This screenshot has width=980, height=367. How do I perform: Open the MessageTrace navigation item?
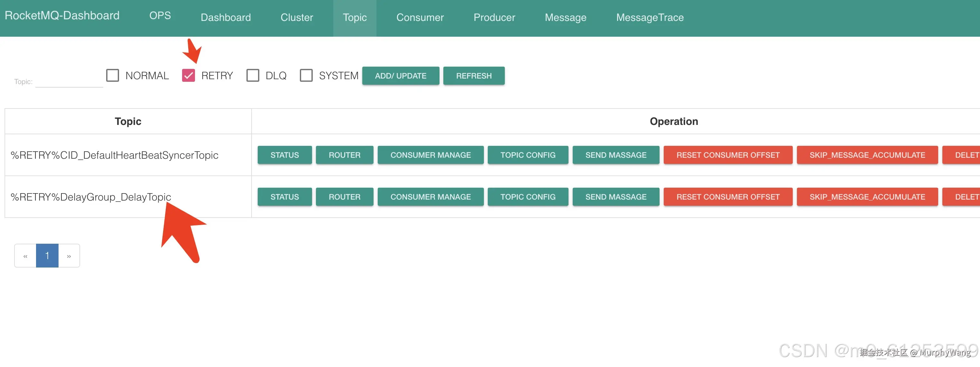coord(649,17)
